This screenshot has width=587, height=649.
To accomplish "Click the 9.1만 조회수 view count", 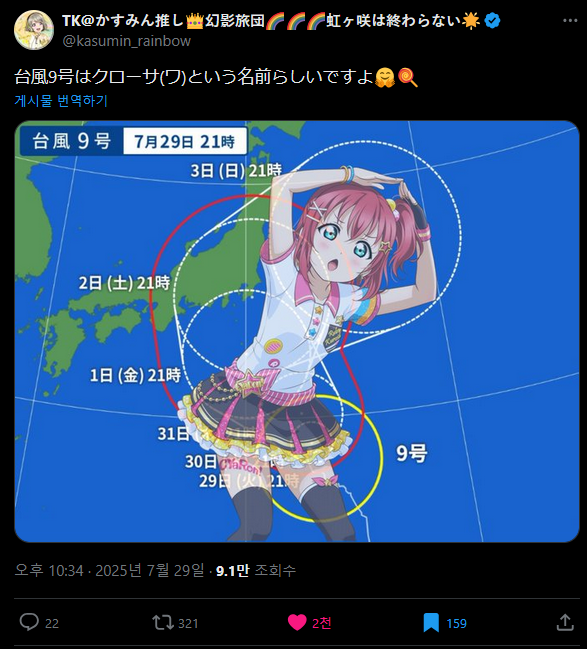I will tap(256, 570).
